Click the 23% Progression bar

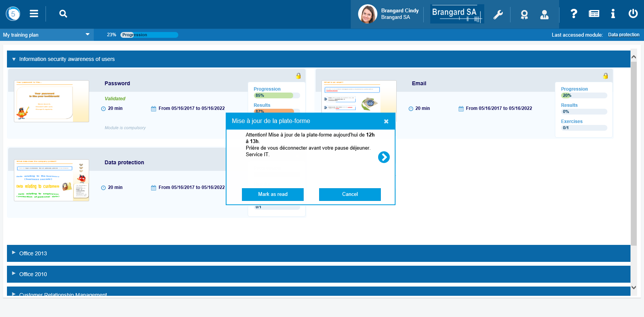(149, 35)
